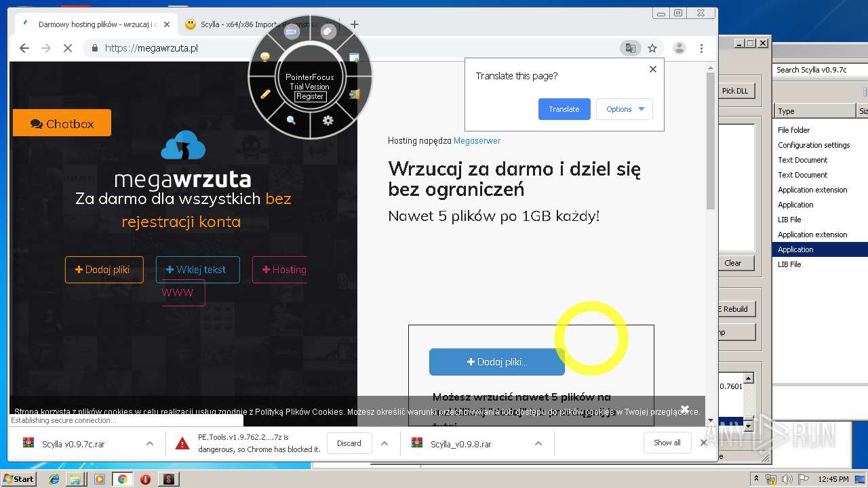868x488 pixels.
Task: Close the Darmowy hosting plików tab
Action: coord(167,24)
